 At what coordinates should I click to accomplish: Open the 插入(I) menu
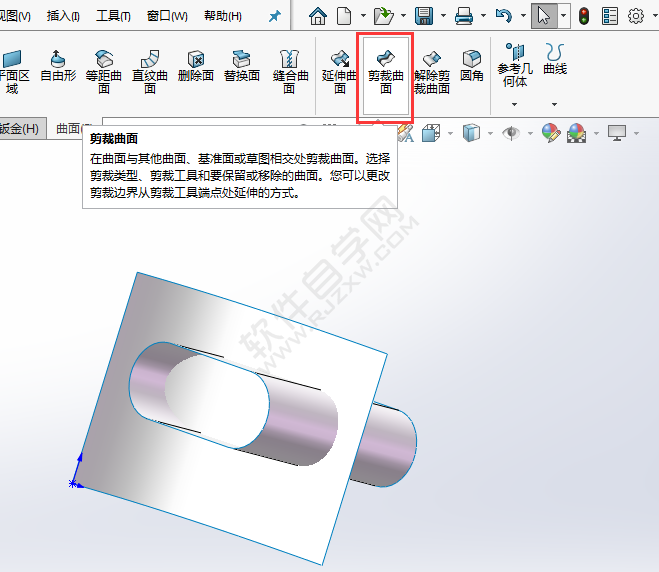click(63, 16)
